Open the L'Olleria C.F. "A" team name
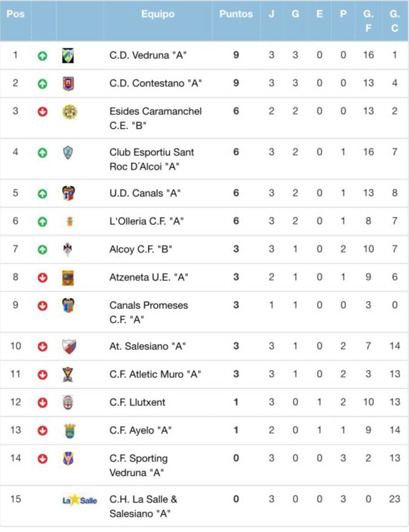The width and height of the screenshot is (409, 532). (146, 221)
